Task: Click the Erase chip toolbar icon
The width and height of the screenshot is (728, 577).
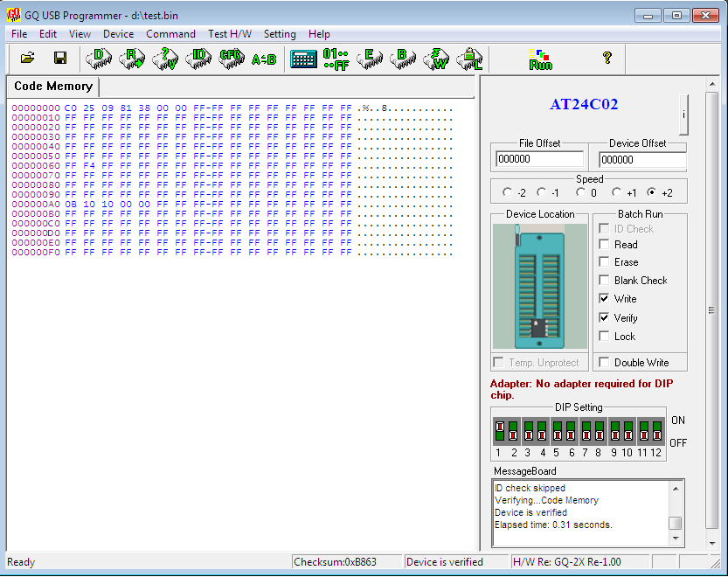Action: tap(370, 59)
